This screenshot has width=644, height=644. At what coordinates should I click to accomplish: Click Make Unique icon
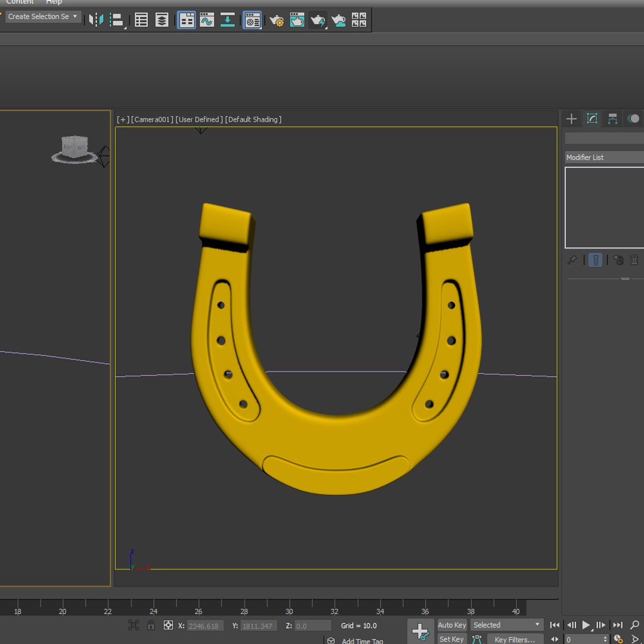click(618, 259)
